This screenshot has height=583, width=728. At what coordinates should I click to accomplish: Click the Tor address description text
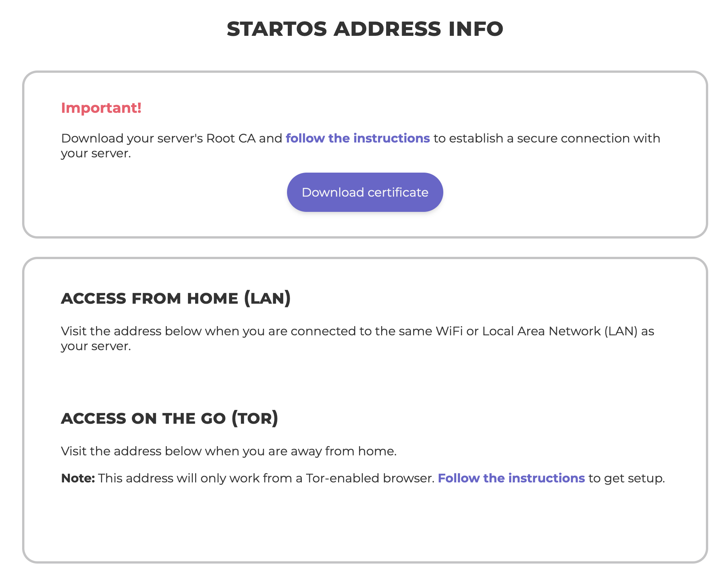coord(229,451)
